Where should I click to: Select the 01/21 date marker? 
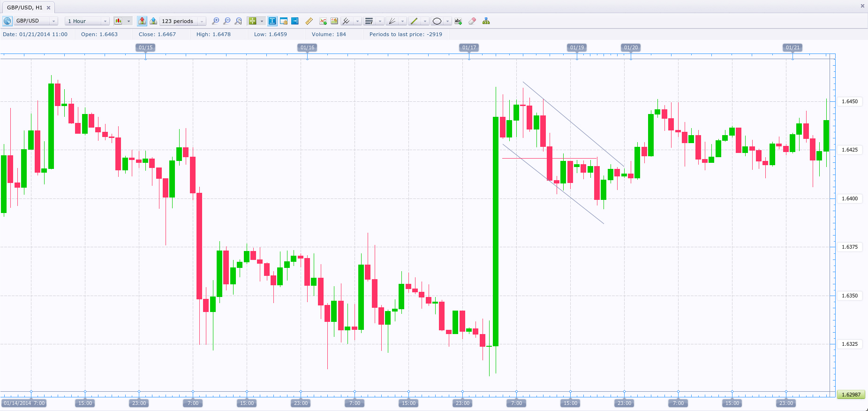[x=793, y=47]
